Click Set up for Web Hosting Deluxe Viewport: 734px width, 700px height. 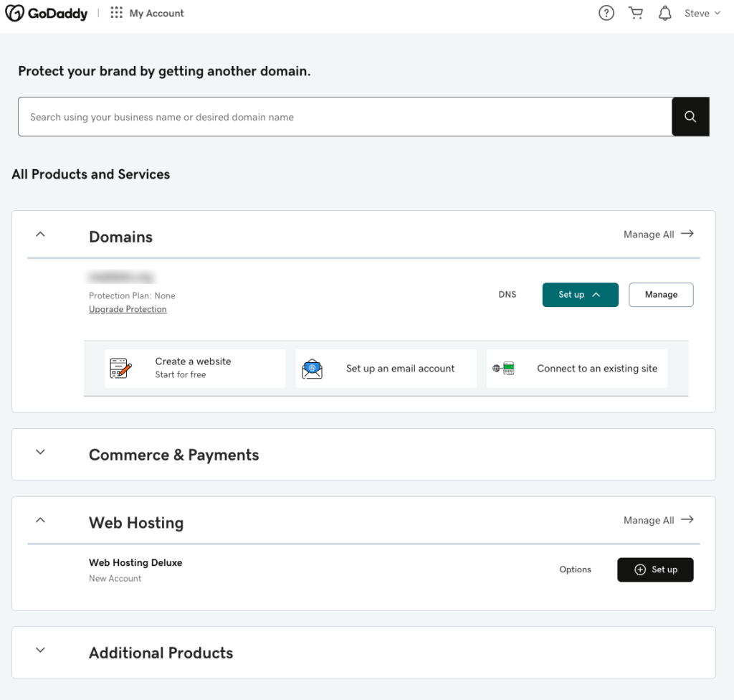(655, 569)
